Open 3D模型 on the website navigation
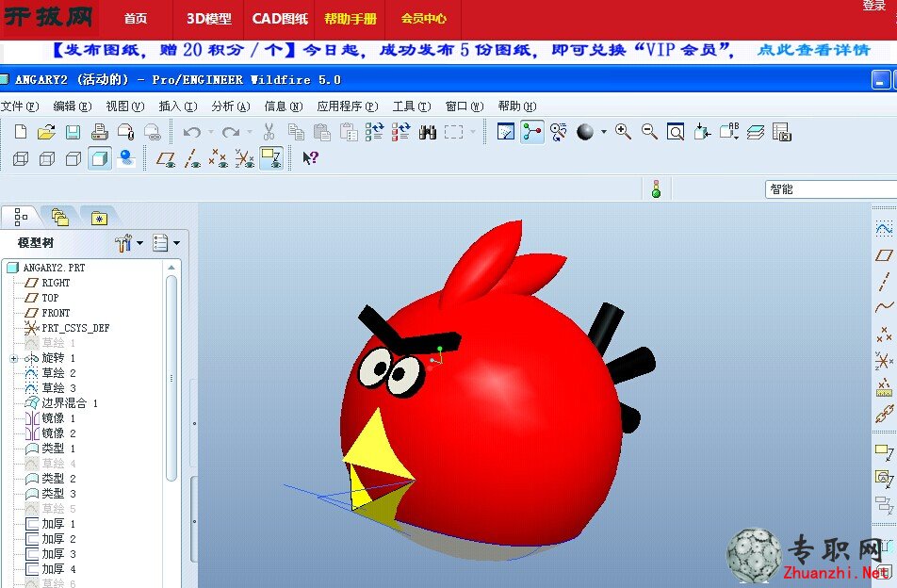This screenshot has height=588, width=897. (x=209, y=19)
